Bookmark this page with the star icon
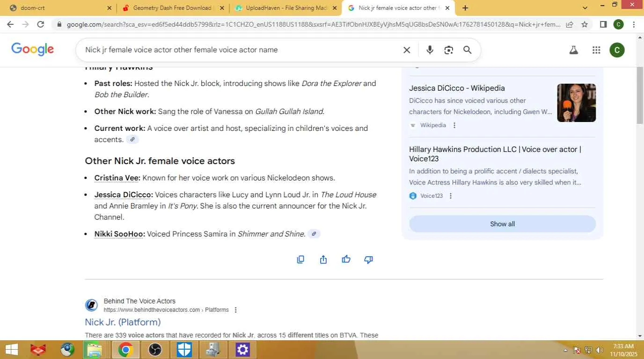This screenshot has height=359, width=644. [x=585, y=24]
